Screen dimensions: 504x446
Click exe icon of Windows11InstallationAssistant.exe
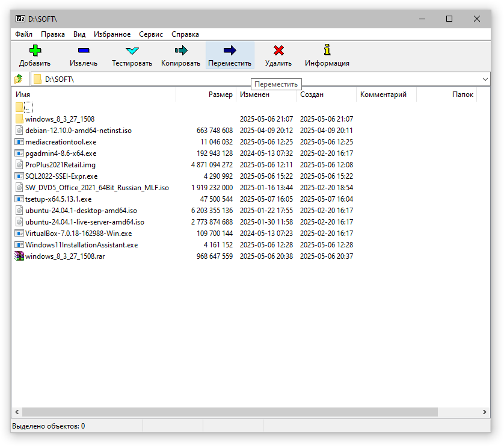(x=19, y=245)
